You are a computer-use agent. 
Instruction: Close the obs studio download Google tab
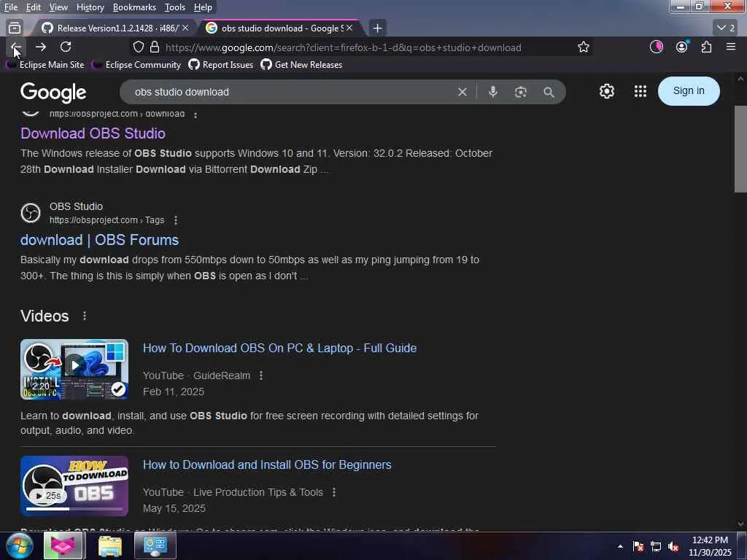pyautogui.click(x=349, y=28)
